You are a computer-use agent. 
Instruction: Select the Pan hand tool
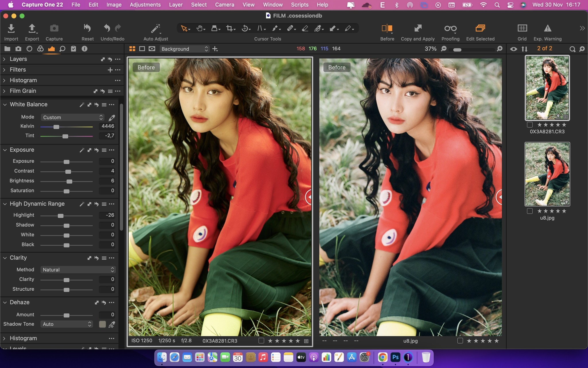click(200, 28)
